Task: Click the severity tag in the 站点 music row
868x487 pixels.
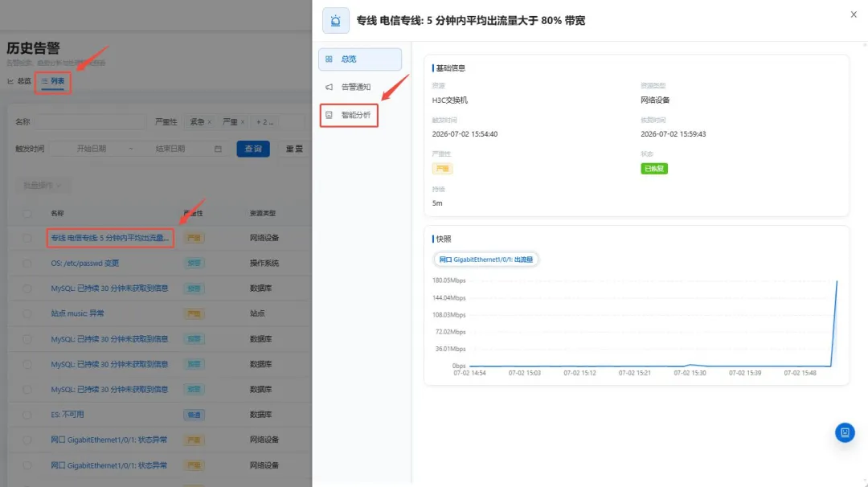Action: click(x=194, y=313)
